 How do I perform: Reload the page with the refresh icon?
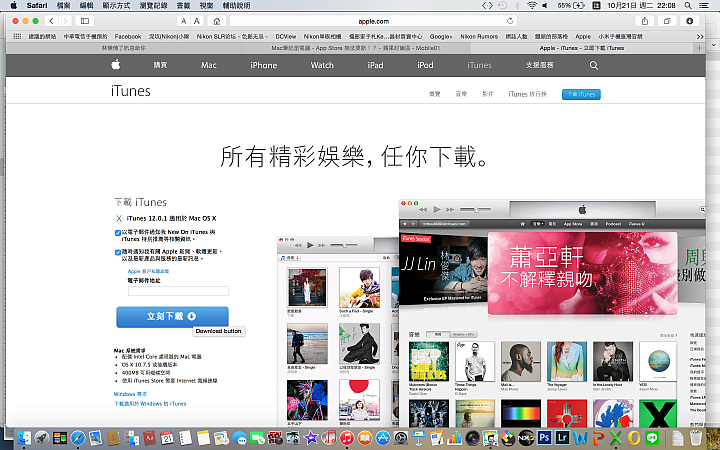(510, 21)
